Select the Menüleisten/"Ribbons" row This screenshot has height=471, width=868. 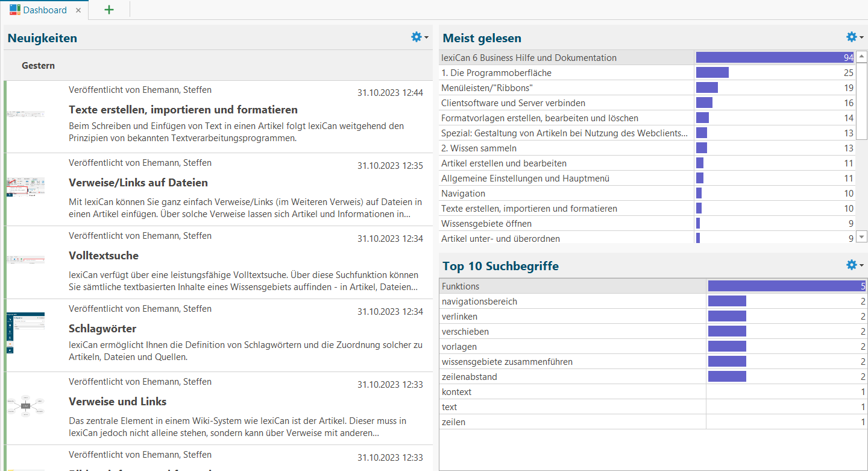pyautogui.click(x=647, y=88)
